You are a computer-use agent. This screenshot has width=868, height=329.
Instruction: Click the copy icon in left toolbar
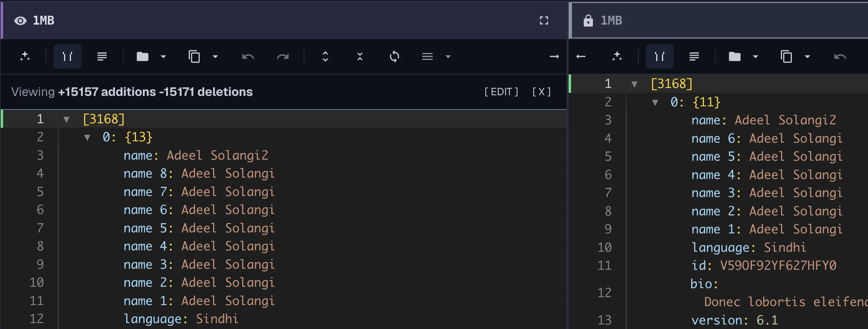(194, 56)
